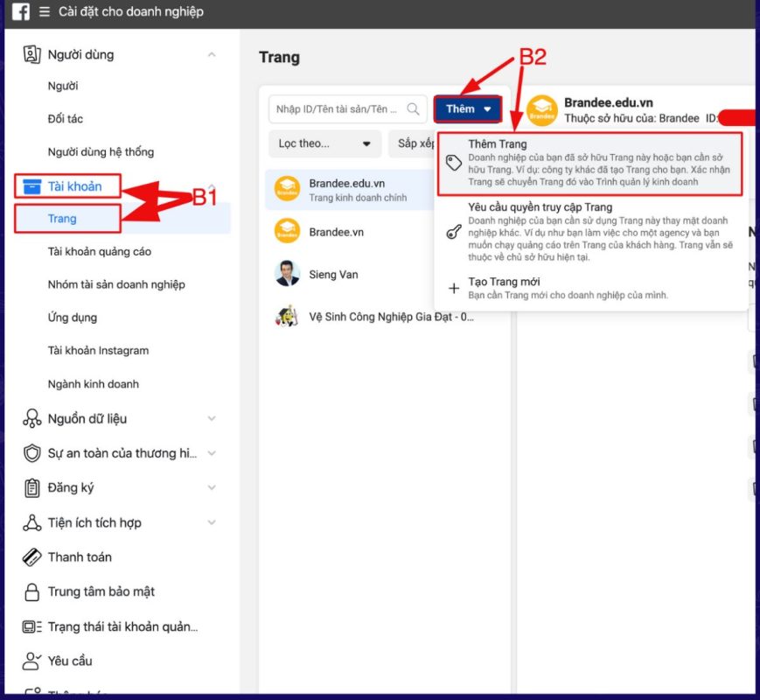Viewport: 760px width, 700px height.
Task: Open Đối tác in the sidebar
Action: 66,119
